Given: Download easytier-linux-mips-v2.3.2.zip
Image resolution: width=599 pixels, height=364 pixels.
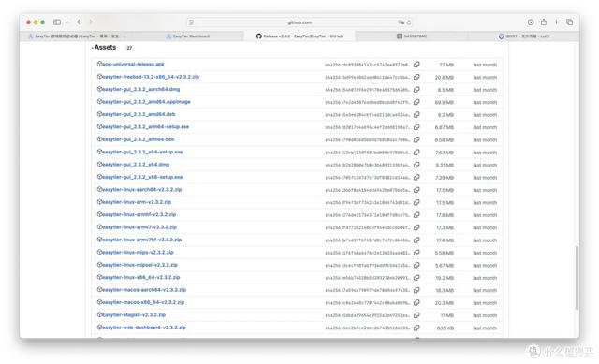Looking at the screenshot, I should tap(138, 253).
